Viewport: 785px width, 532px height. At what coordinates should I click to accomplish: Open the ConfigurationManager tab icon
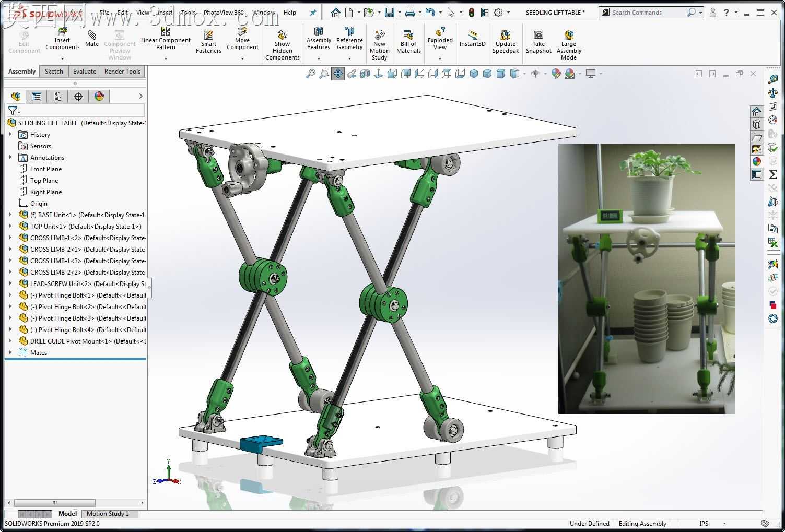point(57,96)
